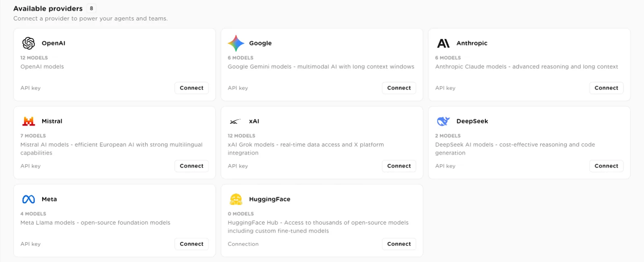Click 'API key' label in Meta card
644x262 pixels.
(31, 244)
